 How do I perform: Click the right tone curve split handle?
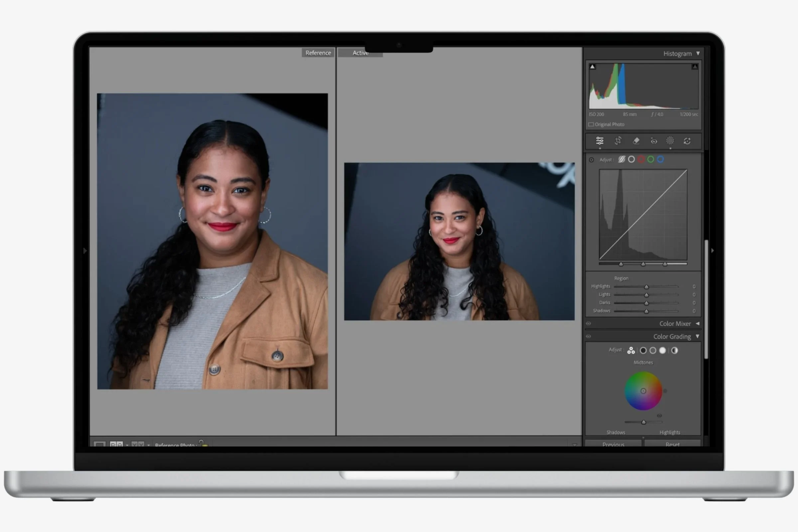[x=665, y=264]
